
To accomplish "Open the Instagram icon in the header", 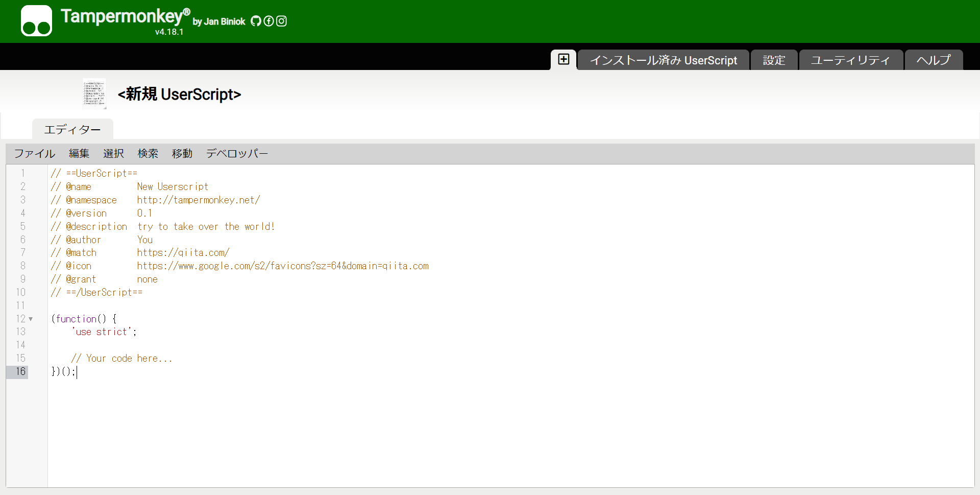I will [x=281, y=21].
